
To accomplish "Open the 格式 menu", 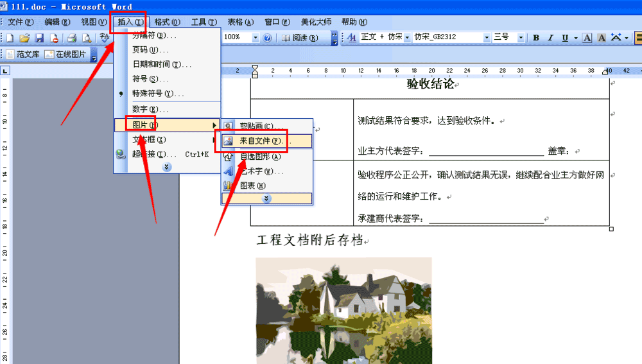I will click(x=167, y=22).
